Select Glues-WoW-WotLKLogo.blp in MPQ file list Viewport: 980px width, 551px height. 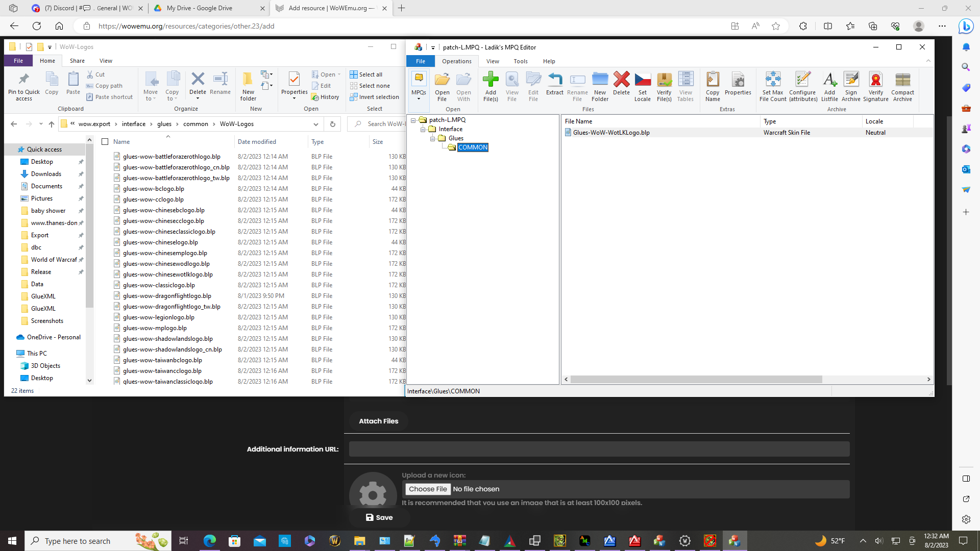pyautogui.click(x=611, y=133)
